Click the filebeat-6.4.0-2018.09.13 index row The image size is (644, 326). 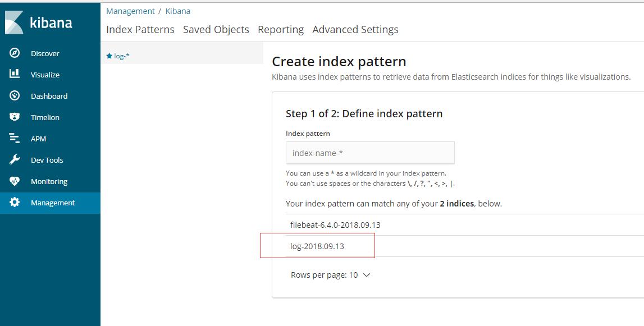click(464, 224)
